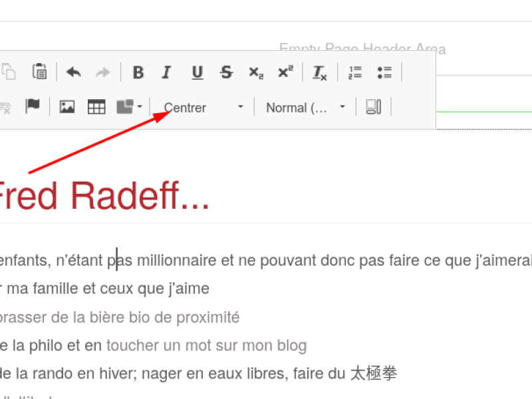Click the Show Blocks icon

[374, 107]
